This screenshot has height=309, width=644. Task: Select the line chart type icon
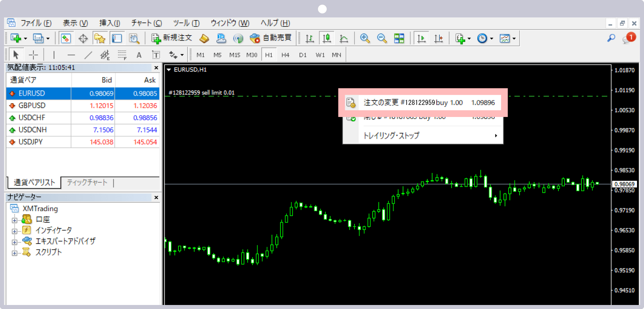344,39
